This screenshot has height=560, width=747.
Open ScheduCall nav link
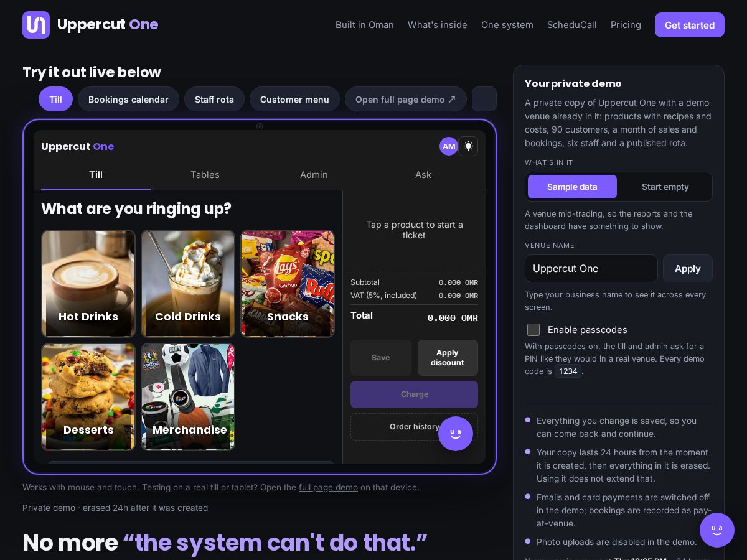572,25
